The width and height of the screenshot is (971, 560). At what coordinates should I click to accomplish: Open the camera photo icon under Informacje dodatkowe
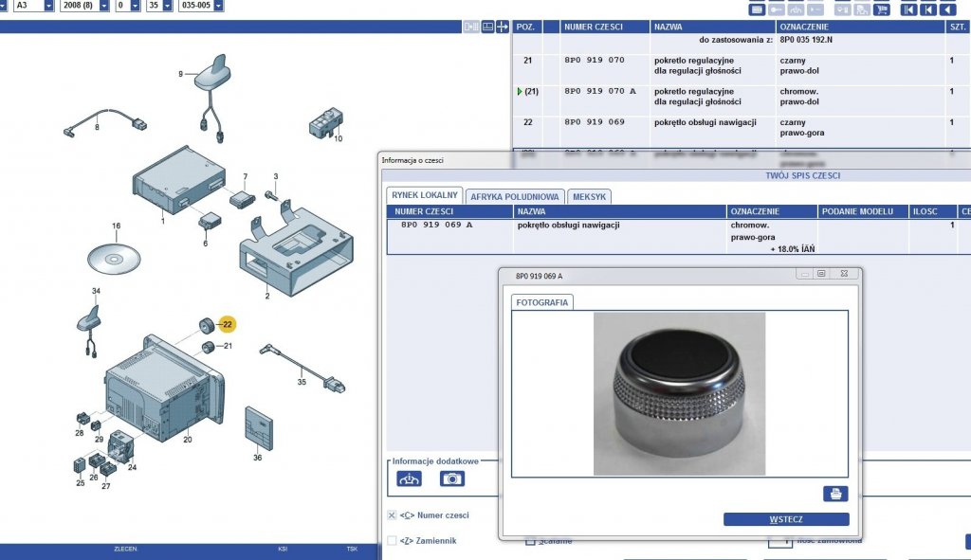(x=452, y=479)
